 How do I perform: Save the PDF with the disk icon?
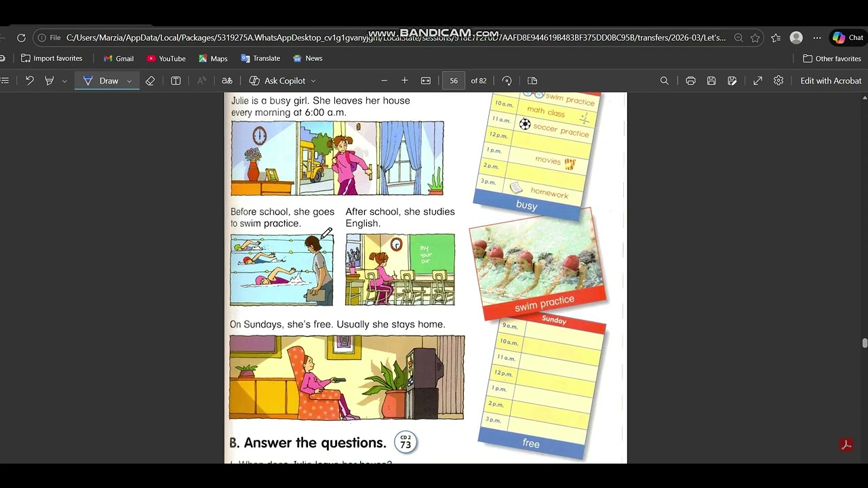pos(711,81)
